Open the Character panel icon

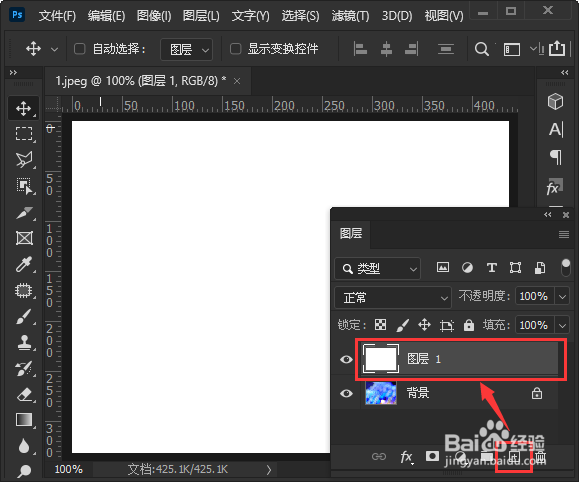[x=556, y=129]
